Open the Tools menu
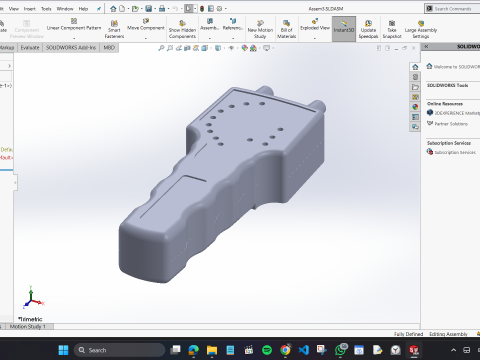The height and width of the screenshot is (360, 480). pos(46,9)
